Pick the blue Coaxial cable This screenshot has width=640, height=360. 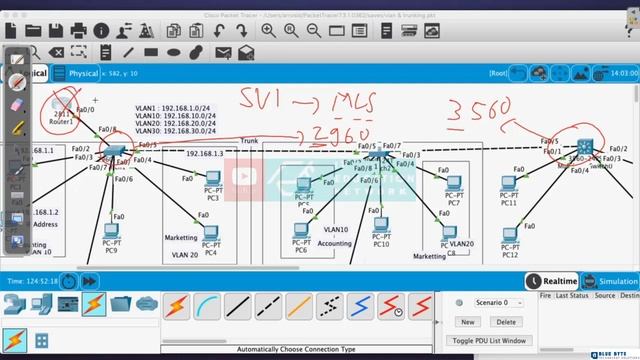(x=360, y=307)
